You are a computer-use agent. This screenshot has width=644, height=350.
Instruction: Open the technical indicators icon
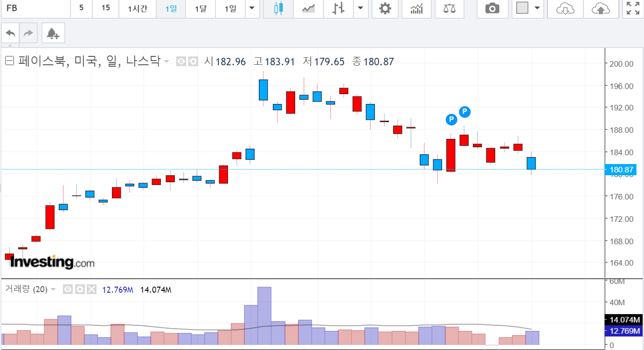416,8
